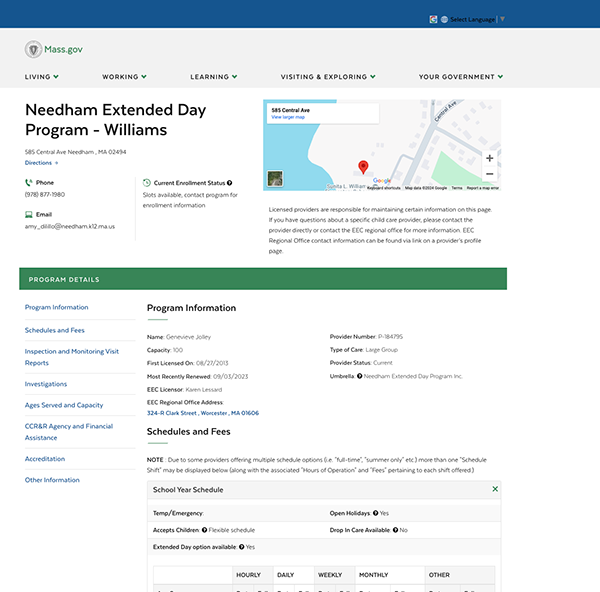The image size is (600, 592).
Task: Click the help icon next to Umbrella
Action: click(x=360, y=376)
